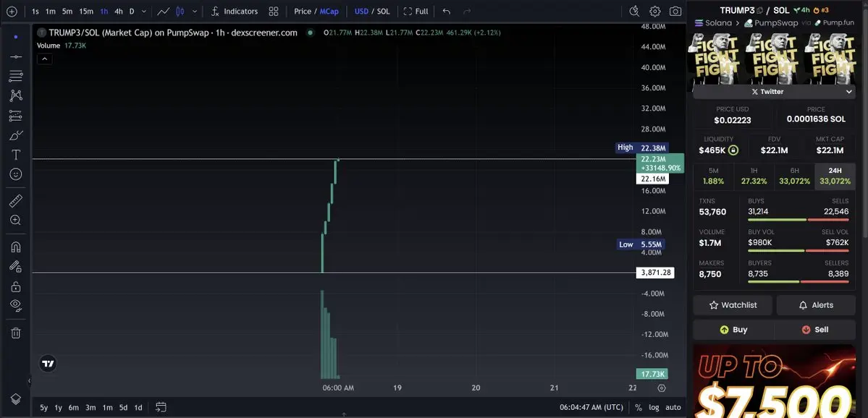Expand the chart type dropdown arrow
This screenshot has height=418, width=868.
click(x=194, y=11)
